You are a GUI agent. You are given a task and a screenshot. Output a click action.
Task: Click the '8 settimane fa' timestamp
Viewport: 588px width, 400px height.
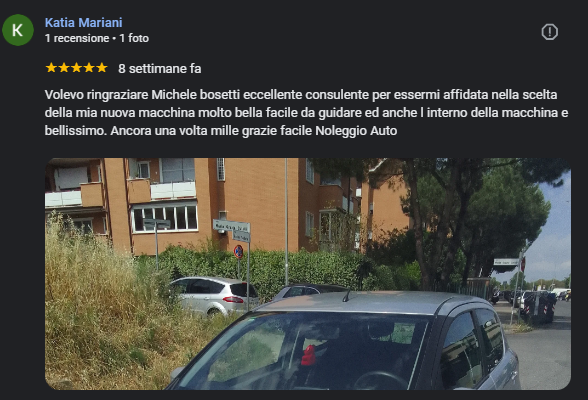[x=160, y=69]
